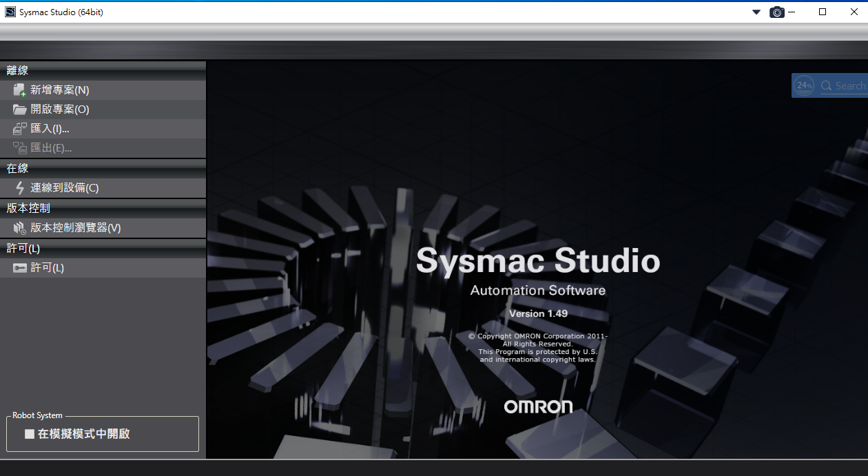Click the 許可(L) section header
The height and width of the screenshot is (476, 868).
pos(103,248)
